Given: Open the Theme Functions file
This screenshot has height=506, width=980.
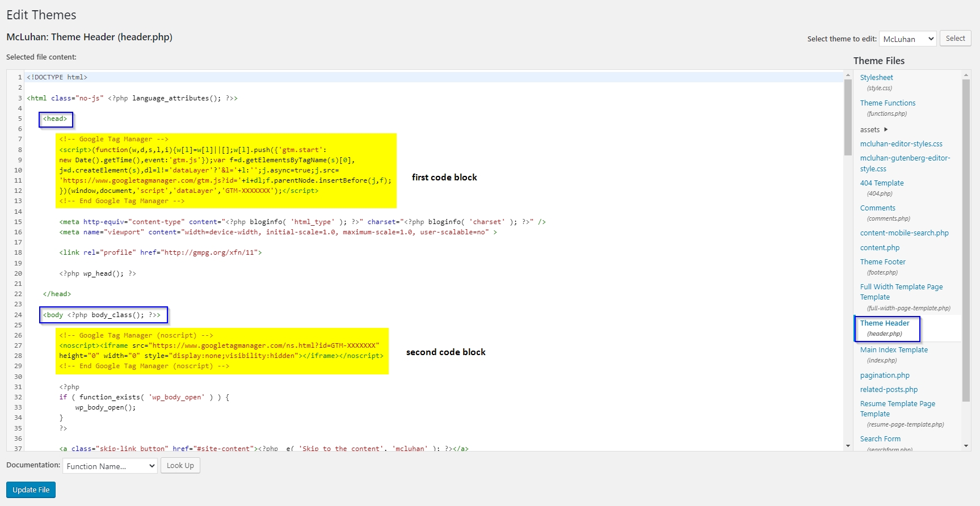Looking at the screenshot, I should (x=888, y=103).
